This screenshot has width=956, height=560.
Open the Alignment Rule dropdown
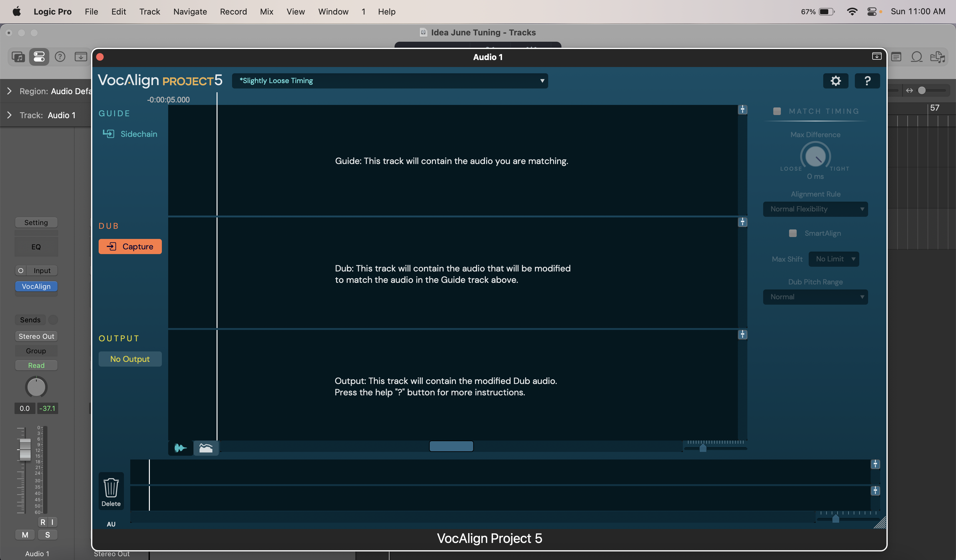(x=815, y=209)
